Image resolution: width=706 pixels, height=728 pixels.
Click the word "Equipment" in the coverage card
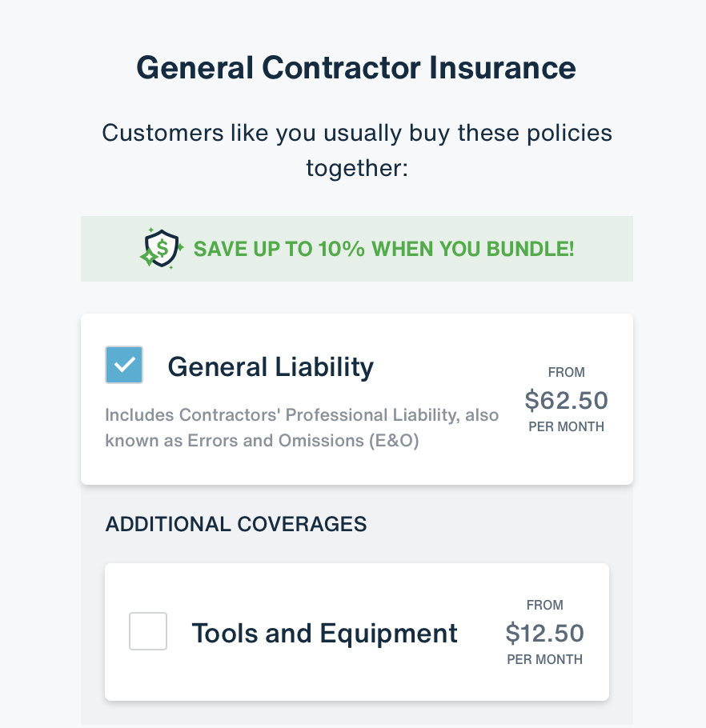pyautogui.click(x=389, y=633)
